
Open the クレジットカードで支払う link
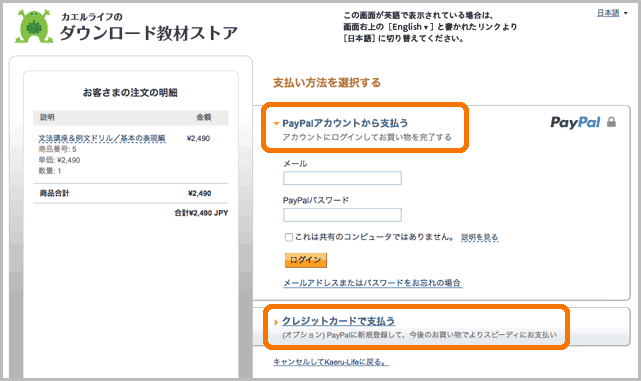coord(338,321)
